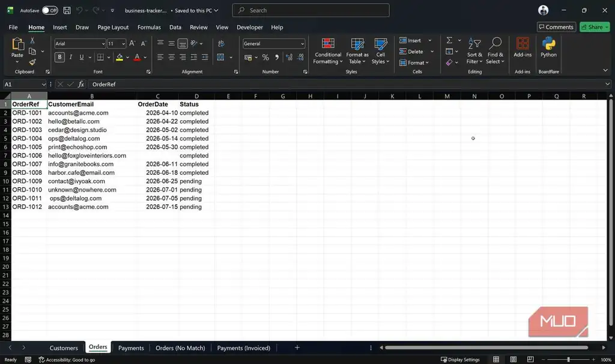Open the General number format dropdown

[x=303, y=44]
